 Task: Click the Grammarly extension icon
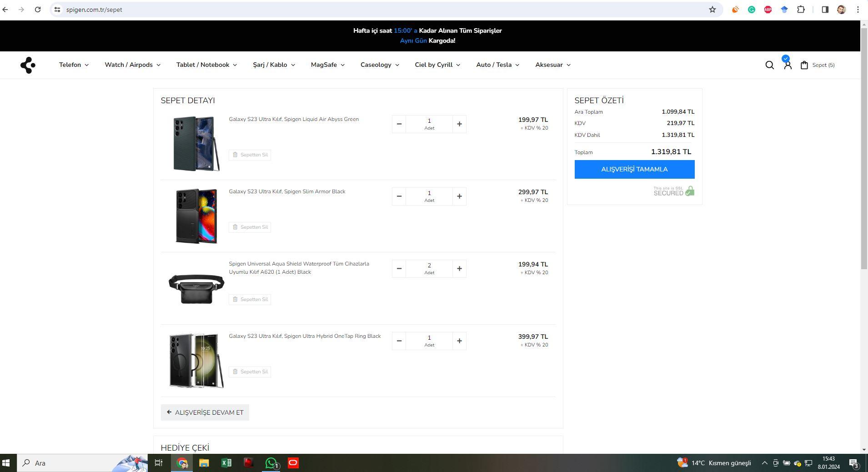pyautogui.click(x=753, y=9)
